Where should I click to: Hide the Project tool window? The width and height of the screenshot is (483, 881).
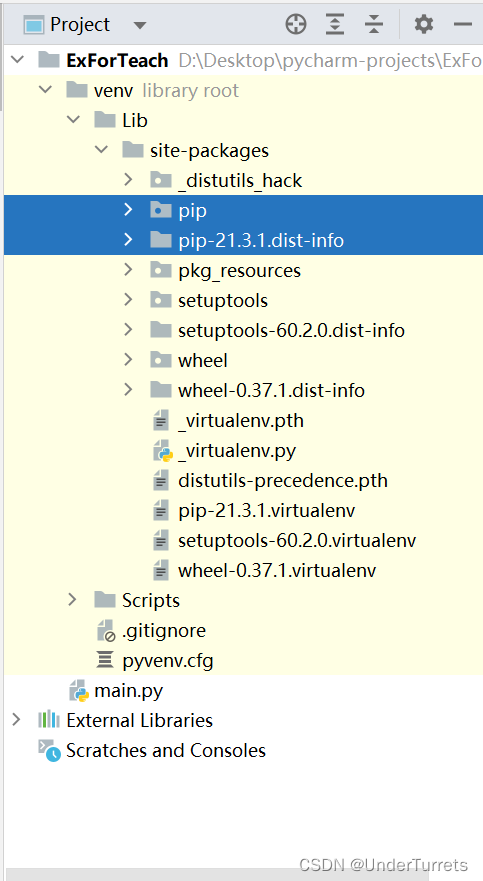pyautogui.click(x=462, y=24)
